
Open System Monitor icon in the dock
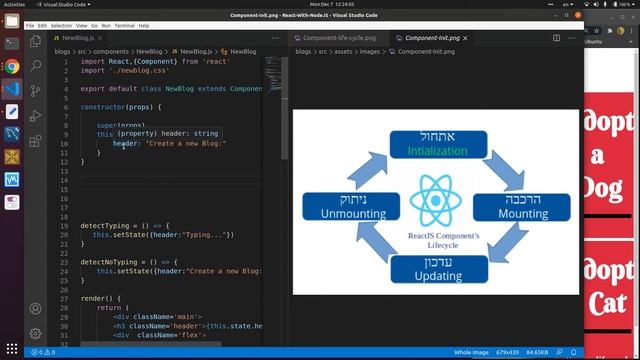(x=12, y=180)
